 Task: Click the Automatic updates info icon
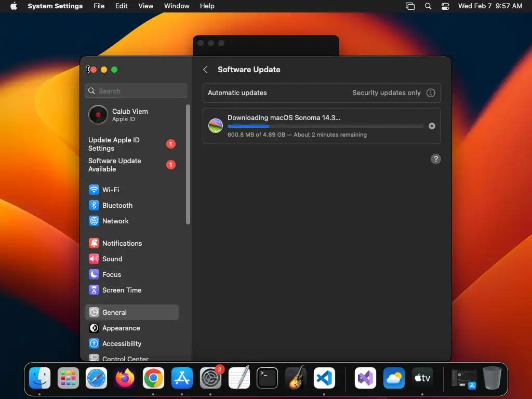[x=431, y=93]
